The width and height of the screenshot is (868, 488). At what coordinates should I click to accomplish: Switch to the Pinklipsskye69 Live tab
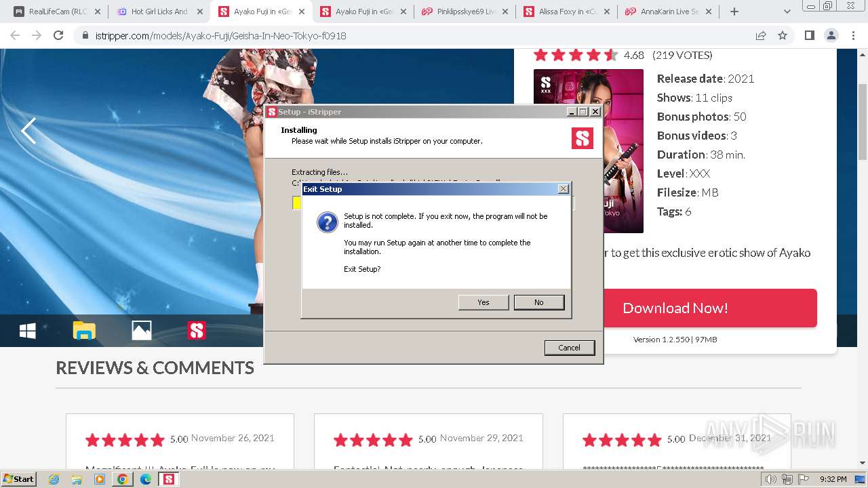coord(464,12)
